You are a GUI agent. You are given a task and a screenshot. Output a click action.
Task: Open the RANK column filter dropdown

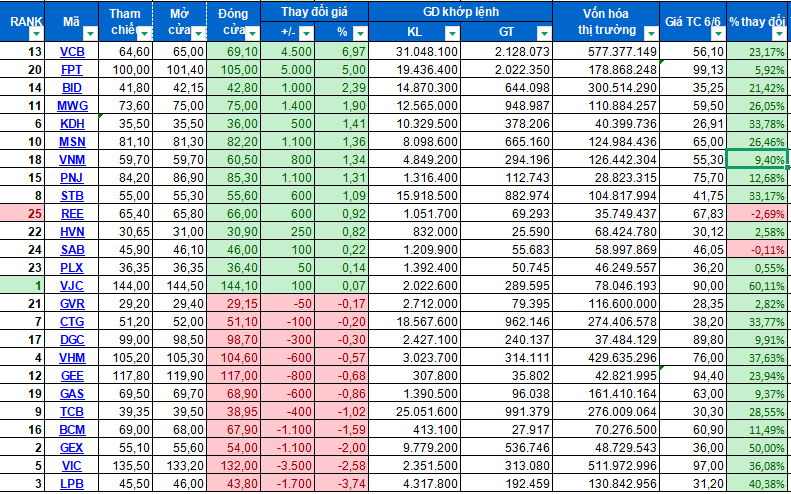pos(38,34)
